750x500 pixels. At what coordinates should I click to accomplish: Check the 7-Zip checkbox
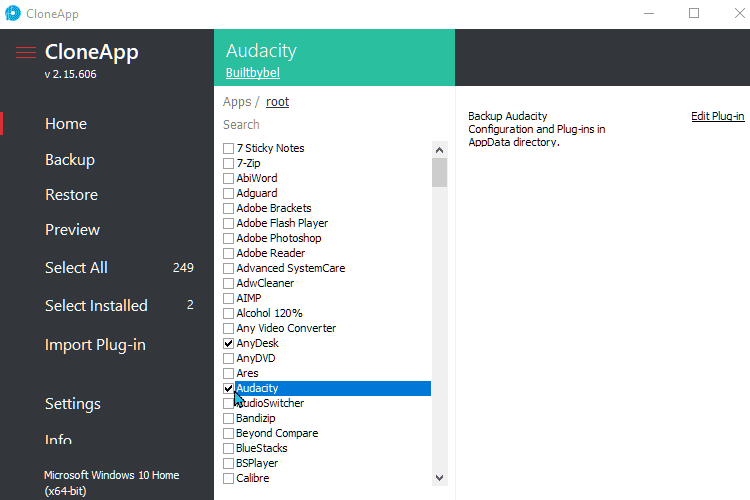click(x=229, y=164)
